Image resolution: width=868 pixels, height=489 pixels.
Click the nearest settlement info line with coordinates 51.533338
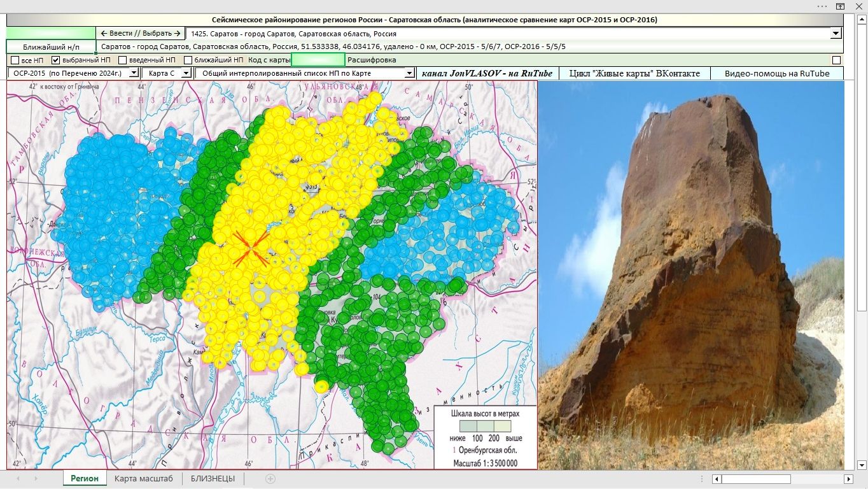point(470,46)
